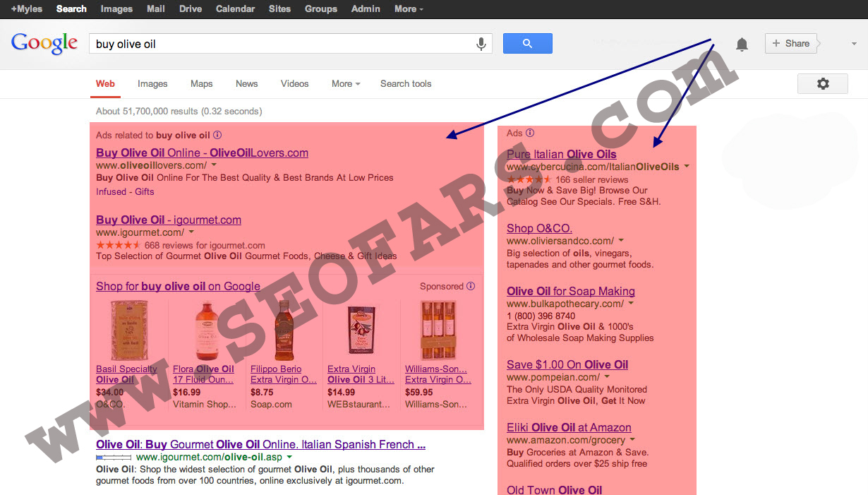Open Drive from the top bar
868x495 pixels.
point(191,8)
